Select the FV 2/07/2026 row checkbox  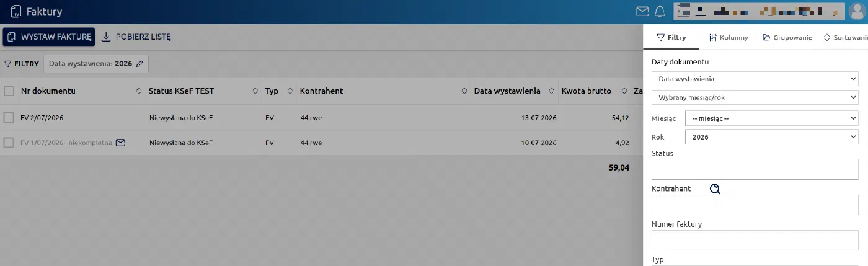9,117
